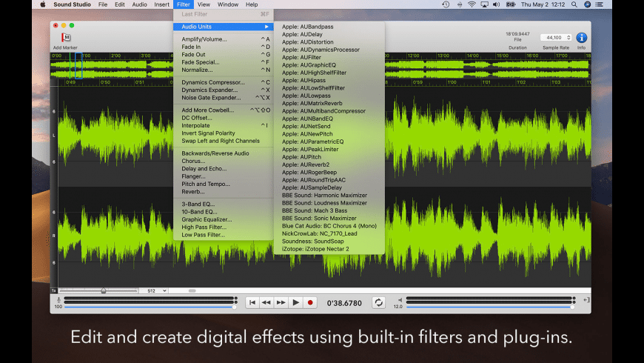Open the Insert menu

tap(161, 4)
